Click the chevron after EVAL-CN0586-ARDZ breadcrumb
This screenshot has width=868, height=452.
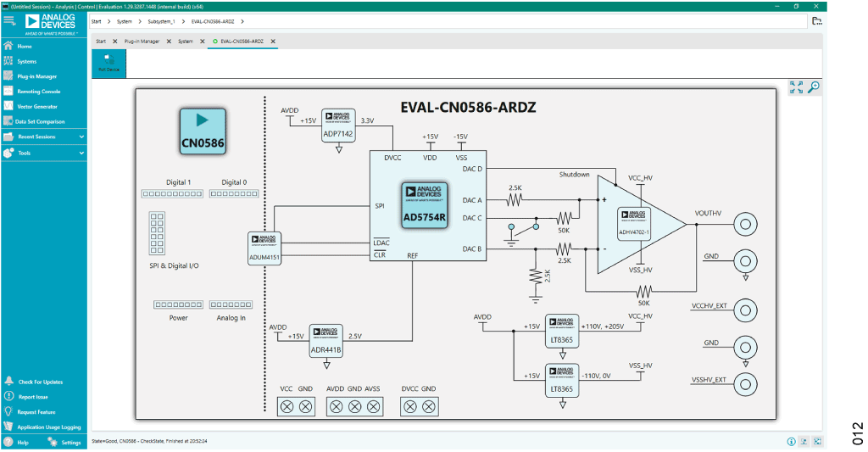[242, 21]
